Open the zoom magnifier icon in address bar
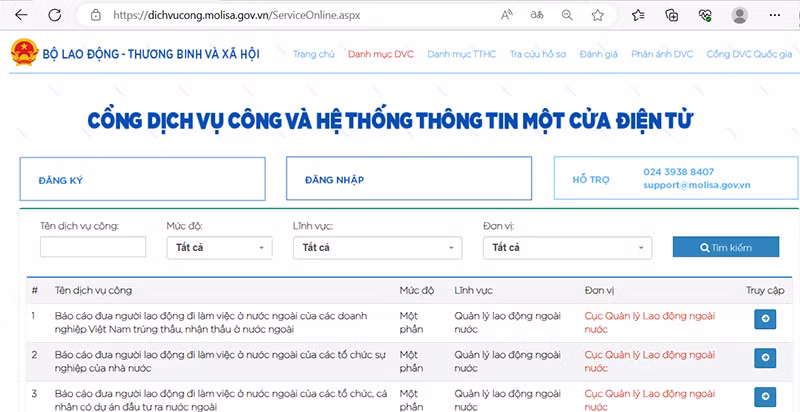This screenshot has height=412, width=800. click(567, 15)
